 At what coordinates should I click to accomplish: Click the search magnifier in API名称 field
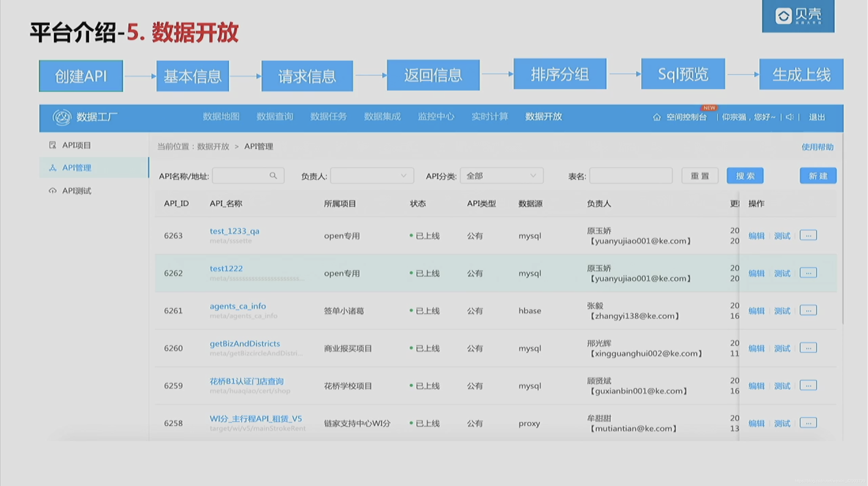click(x=273, y=176)
